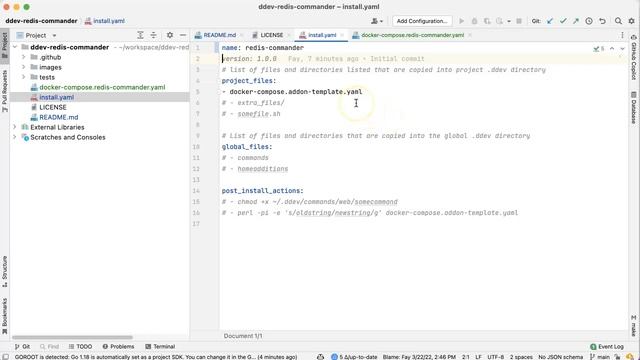This screenshot has width=640, height=360.
Task: Open Search Everywhere magnifier icon
Action: (618, 21)
